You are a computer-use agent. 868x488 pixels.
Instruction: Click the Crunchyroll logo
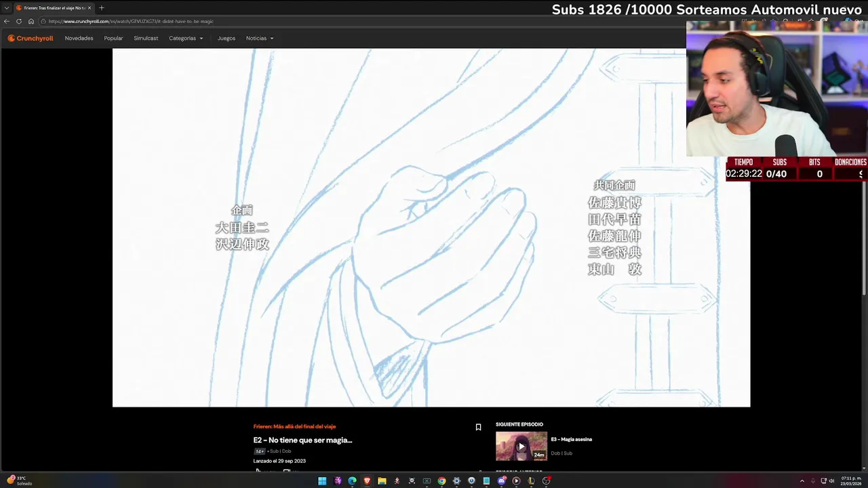[x=30, y=38]
